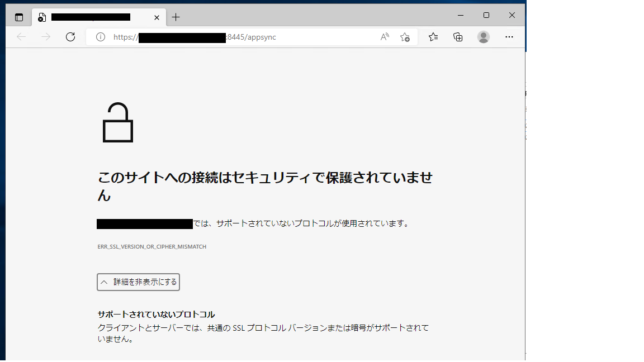Open the tab actions menu
This screenshot has height=362, width=644.
(x=18, y=17)
